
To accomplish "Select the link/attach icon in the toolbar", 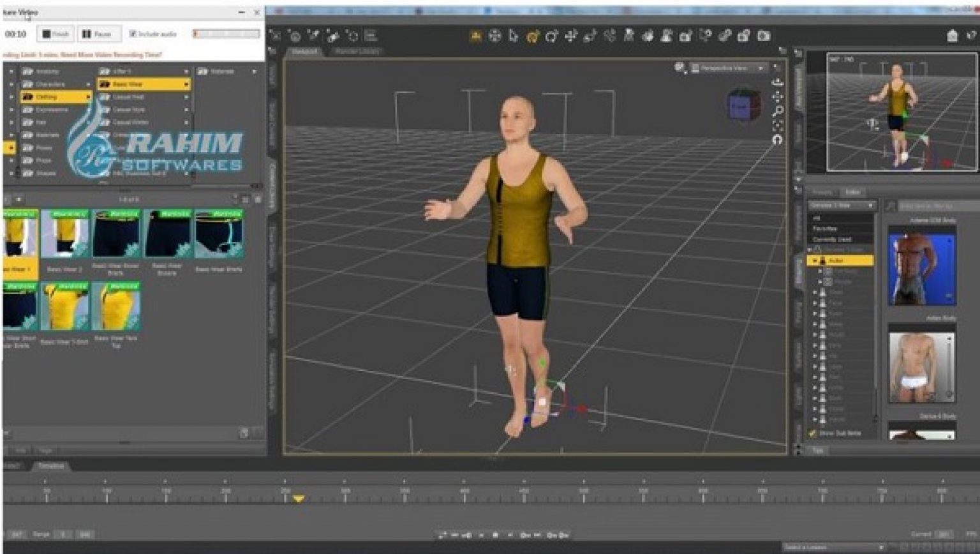I will (x=724, y=36).
